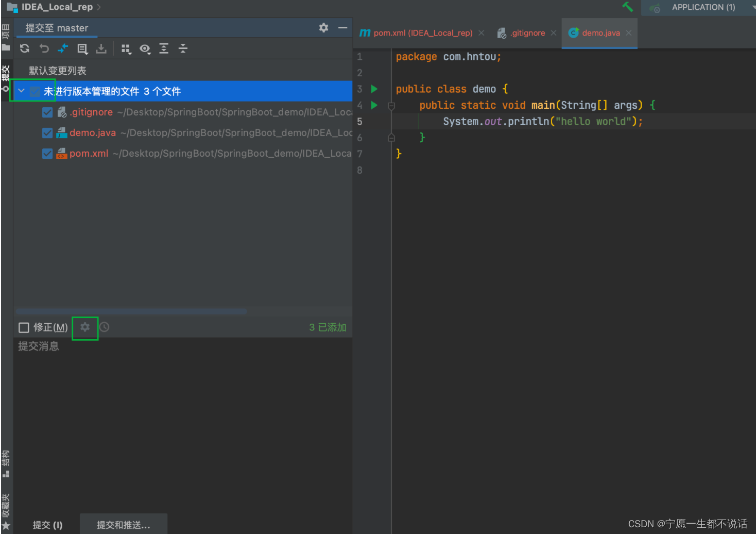Show commit message history clock icon

[x=104, y=327]
